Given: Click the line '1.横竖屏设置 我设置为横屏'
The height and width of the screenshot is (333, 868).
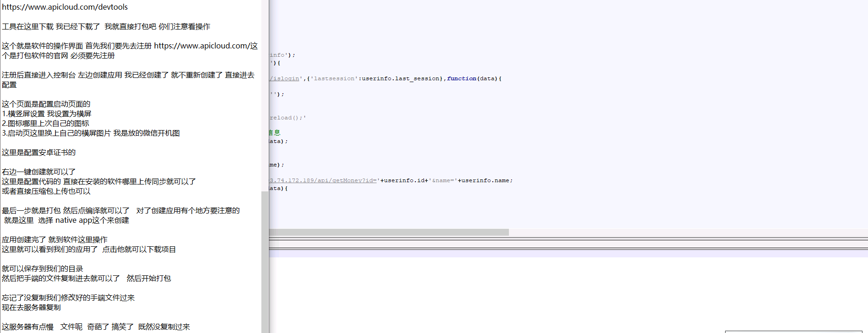Looking at the screenshot, I should pyautogui.click(x=47, y=113).
